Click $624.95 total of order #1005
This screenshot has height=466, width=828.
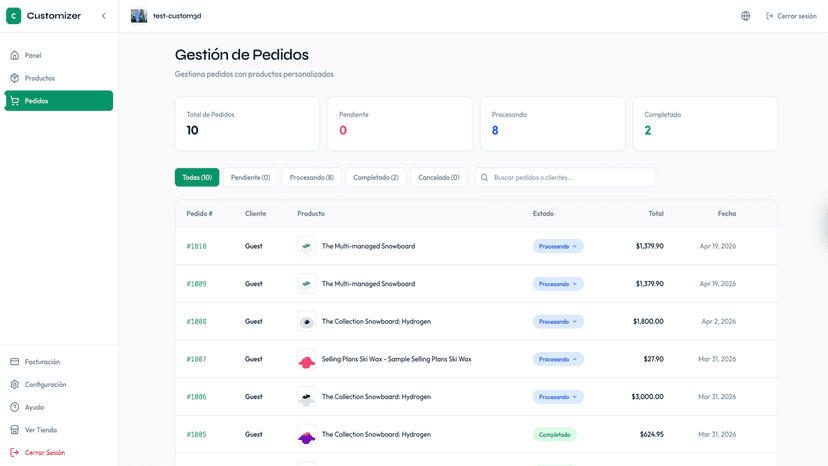click(652, 434)
